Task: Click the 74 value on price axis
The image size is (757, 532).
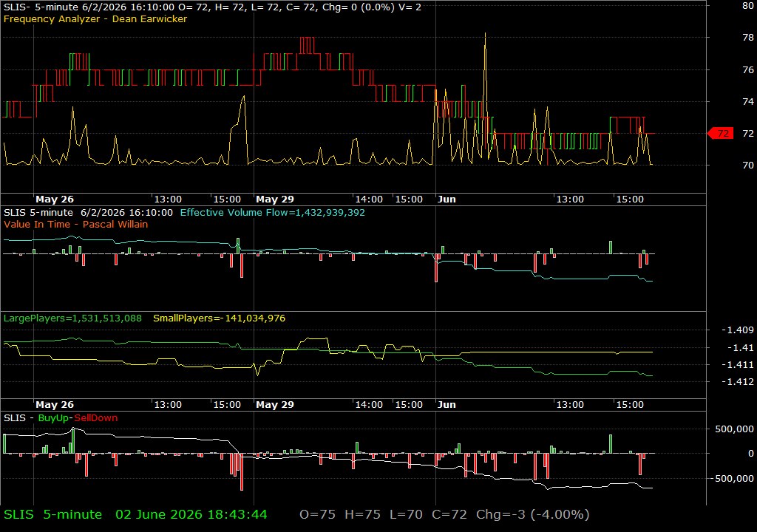Action: (748, 101)
